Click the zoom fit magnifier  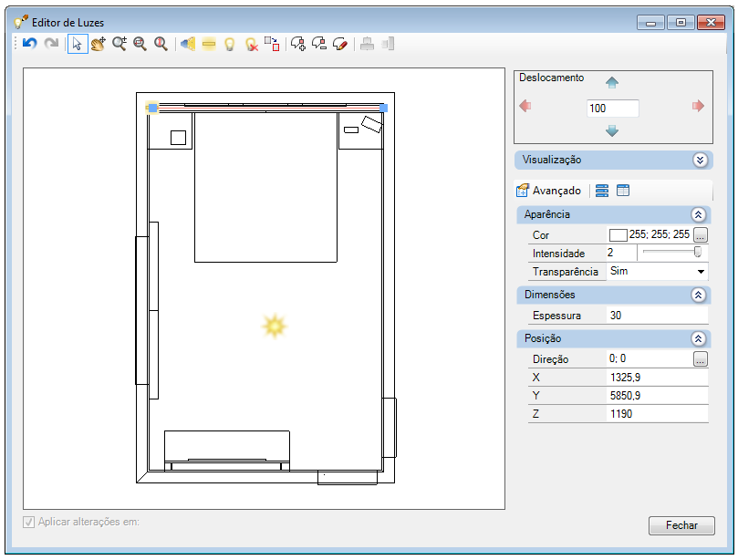tap(161, 45)
